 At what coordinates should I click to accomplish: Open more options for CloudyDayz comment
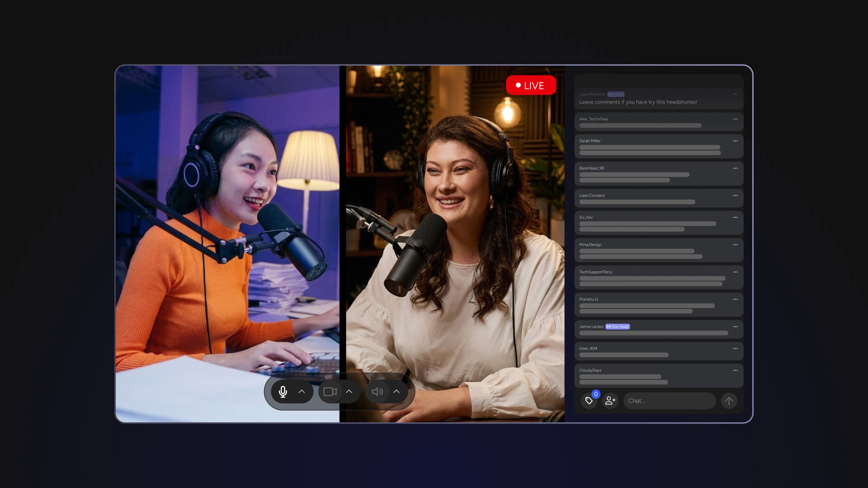coord(735,370)
